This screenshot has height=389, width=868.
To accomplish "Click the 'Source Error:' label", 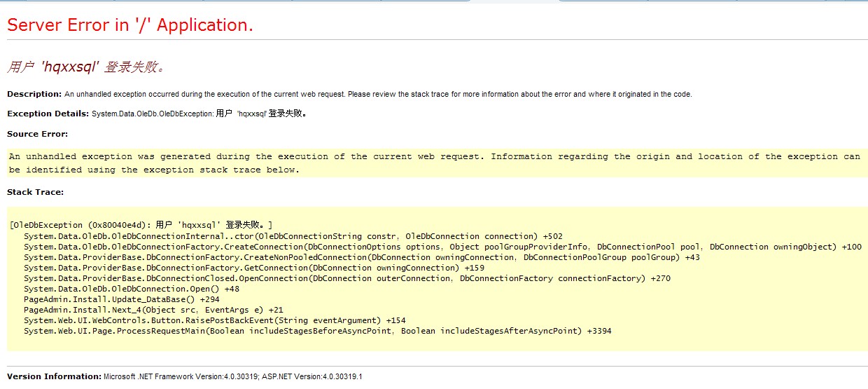I will tap(37, 134).
